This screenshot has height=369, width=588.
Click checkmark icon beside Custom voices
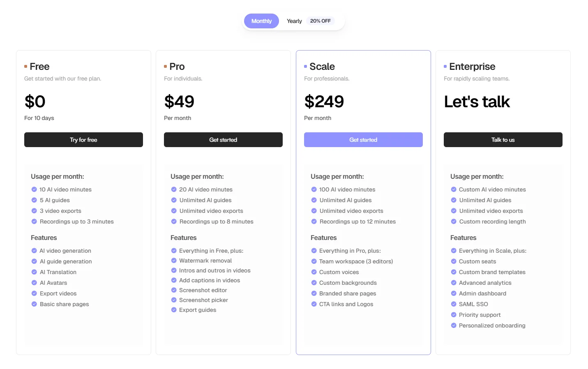314,272
